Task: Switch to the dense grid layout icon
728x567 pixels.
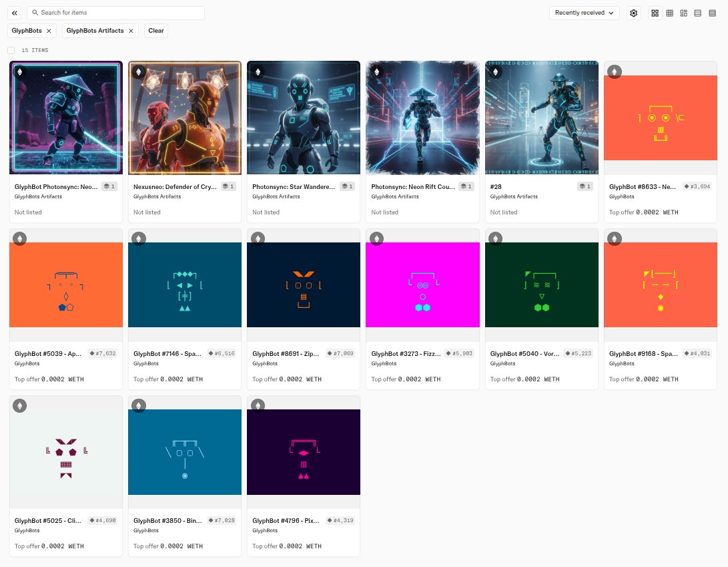Action: pos(669,13)
